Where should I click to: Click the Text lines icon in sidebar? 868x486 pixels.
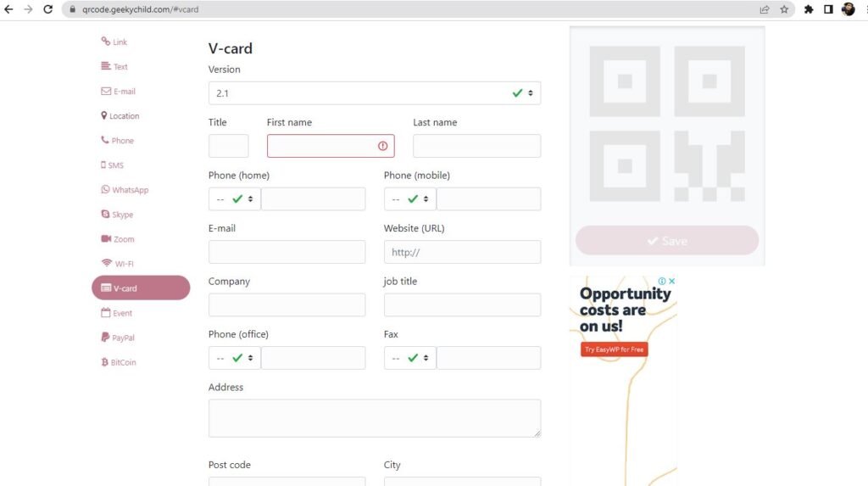point(105,66)
